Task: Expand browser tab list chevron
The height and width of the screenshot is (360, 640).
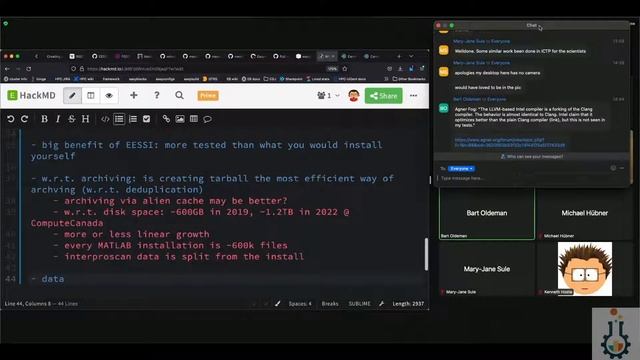Action: pyautogui.click(x=411, y=56)
